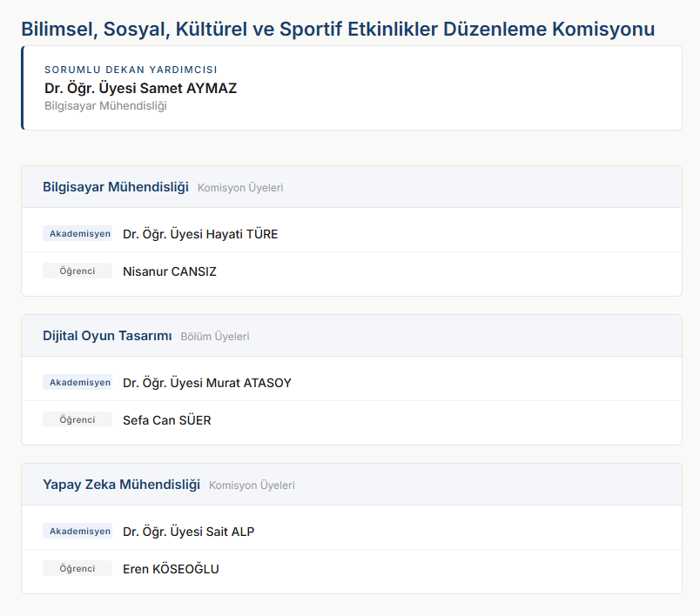The width and height of the screenshot is (700, 616).
Task: Click the Bilgisayar Mühendisliği section header
Action: click(x=116, y=187)
